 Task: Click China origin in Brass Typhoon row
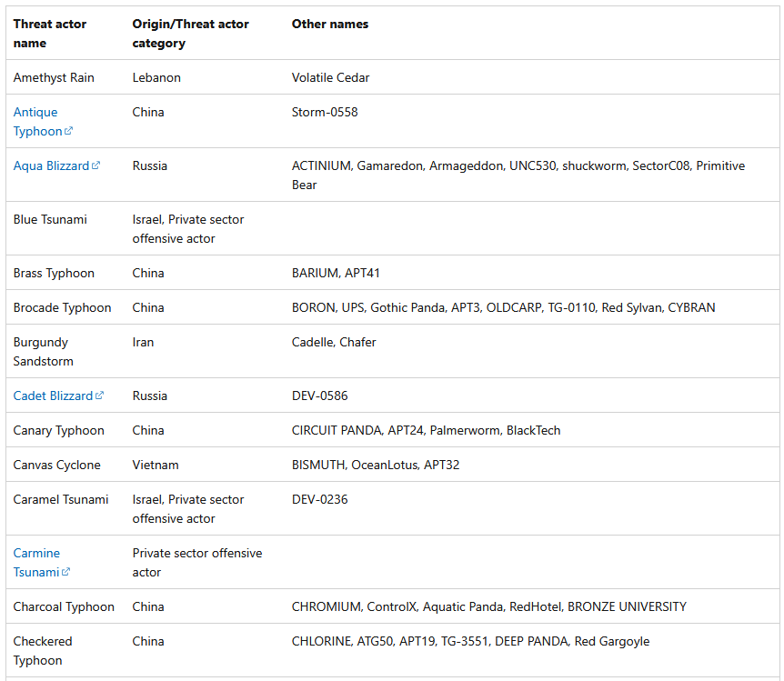pos(148,273)
